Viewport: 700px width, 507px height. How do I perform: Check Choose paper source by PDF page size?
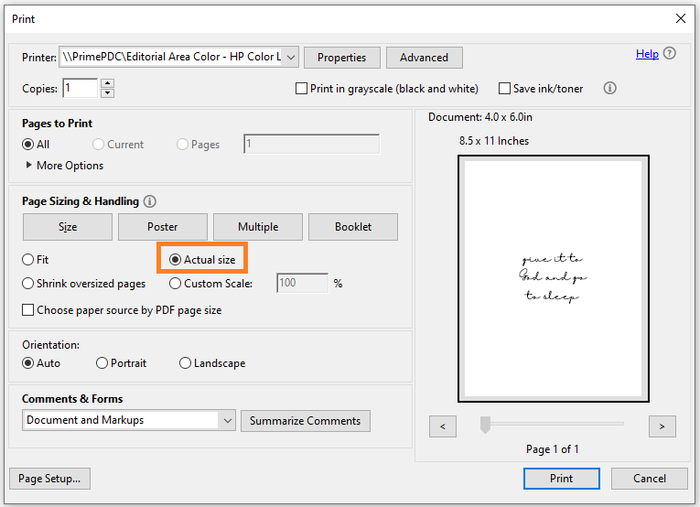click(x=28, y=310)
